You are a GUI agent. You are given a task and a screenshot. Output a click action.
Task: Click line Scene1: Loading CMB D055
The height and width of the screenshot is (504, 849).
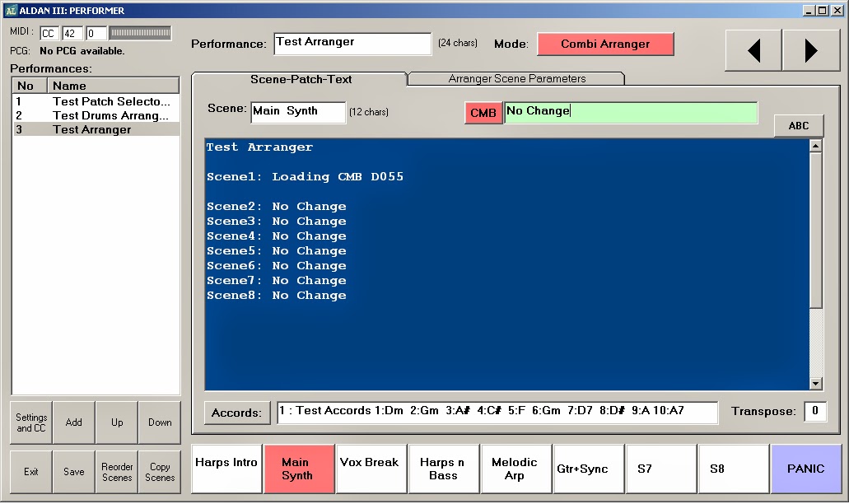pyautogui.click(x=305, y=176)
